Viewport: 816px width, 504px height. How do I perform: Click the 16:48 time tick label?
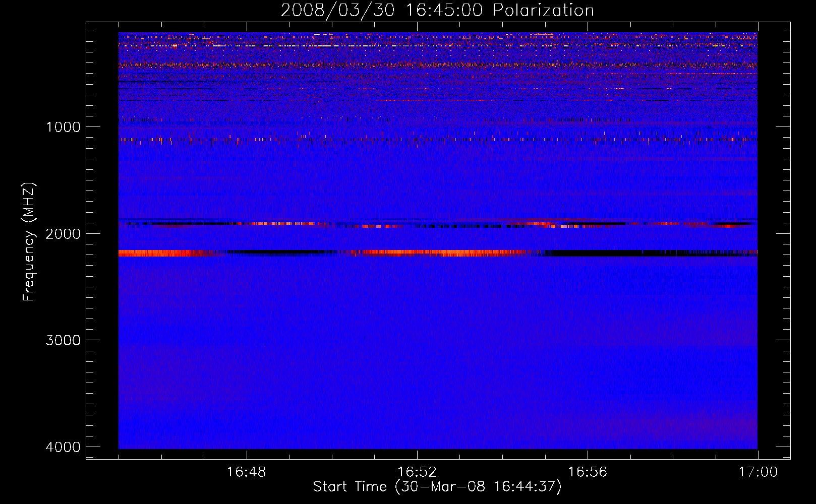pos(246,472)
